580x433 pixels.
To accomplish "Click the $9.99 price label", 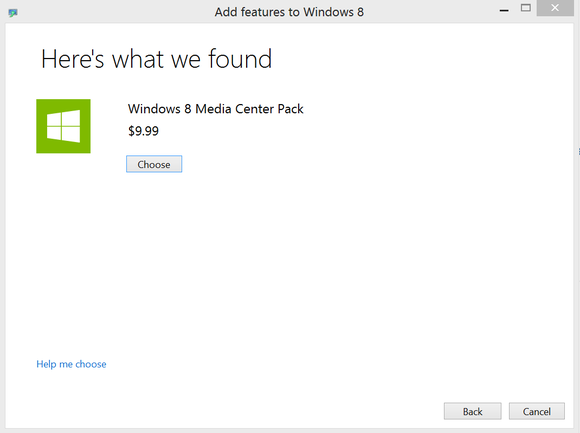I will 144,131.
